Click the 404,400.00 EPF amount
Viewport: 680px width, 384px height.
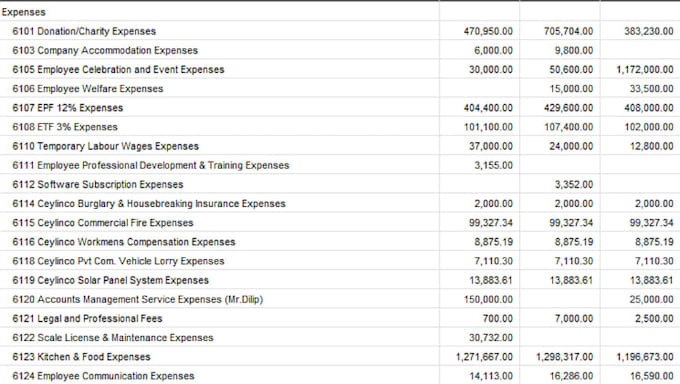pyautogui.click(x=488, y=108)
